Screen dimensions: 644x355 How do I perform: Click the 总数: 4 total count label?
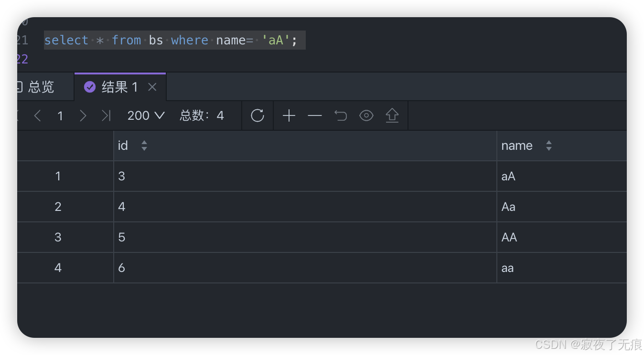(x=202, y=115)
